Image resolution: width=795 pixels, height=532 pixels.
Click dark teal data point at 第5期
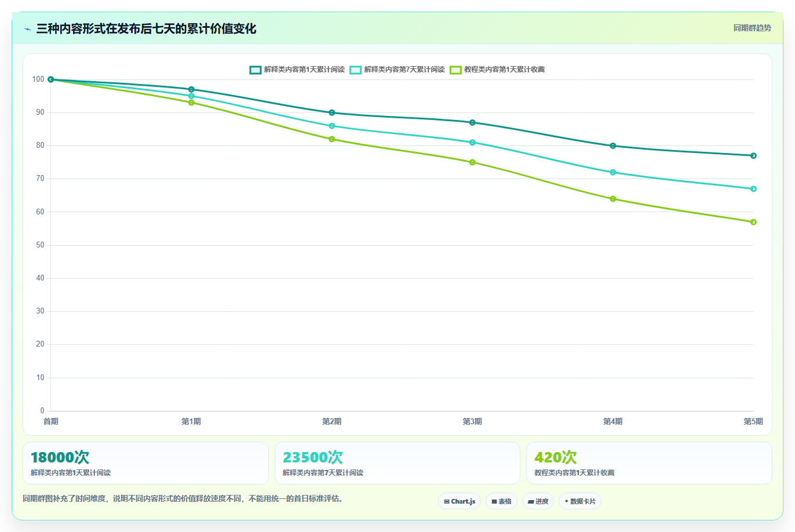[753, 155]
